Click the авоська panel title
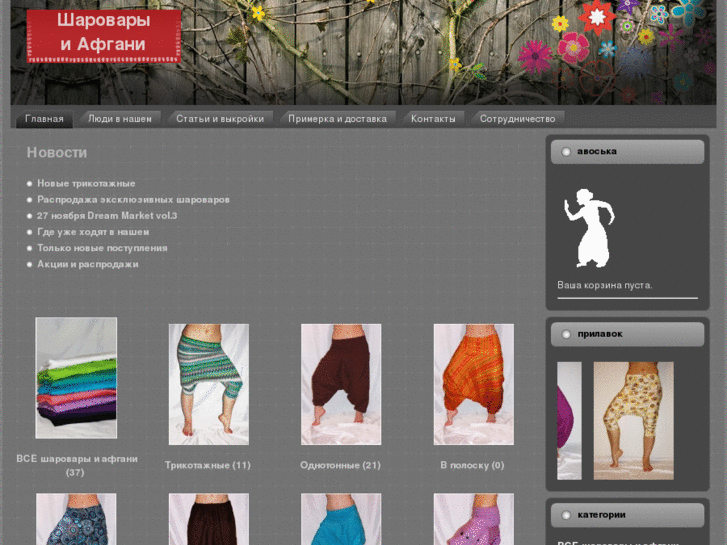 tap(597, 152)
